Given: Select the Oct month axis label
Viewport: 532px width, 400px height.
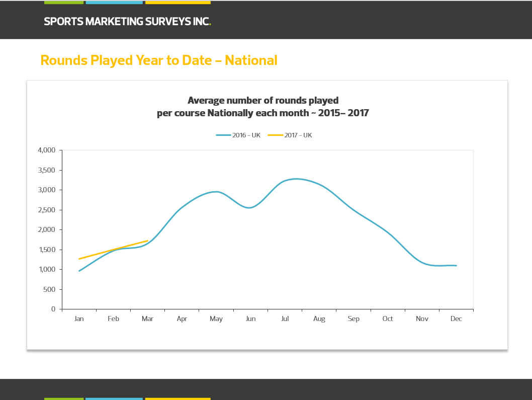Looking at the screenshot, I should (x=388, y=319).
